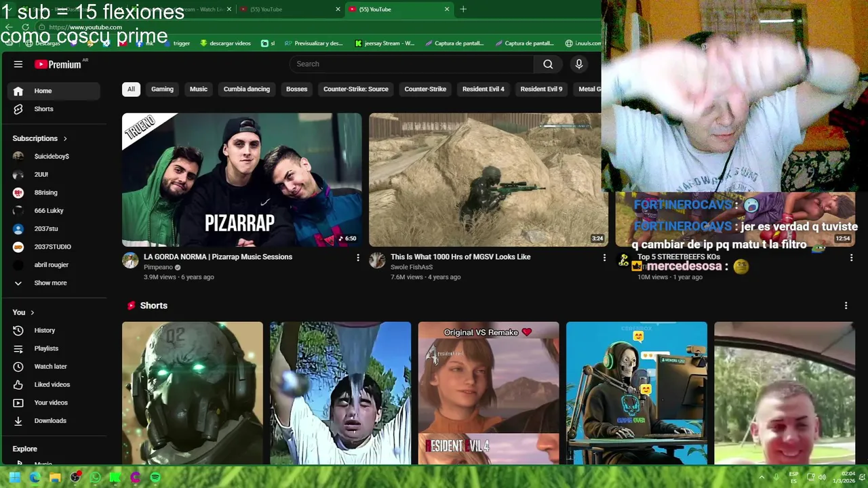Open Spotify from the taskbar
Viewport: 868px width, 488px height.
pyautogui.click(x=155, y=477)
